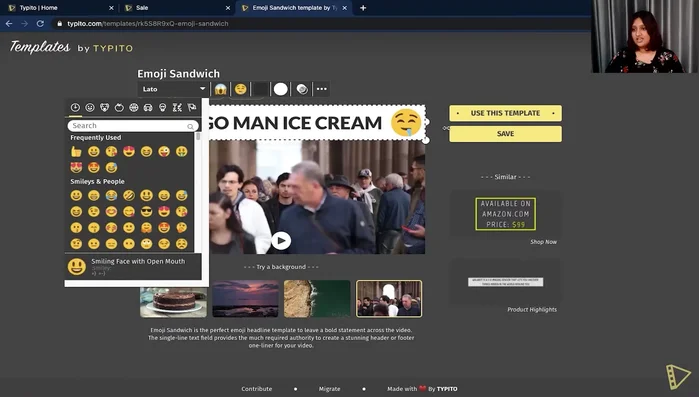Viewport: 699px width, 397px height.
Task: Select the Flags emoji category tab
Action: 192,107
